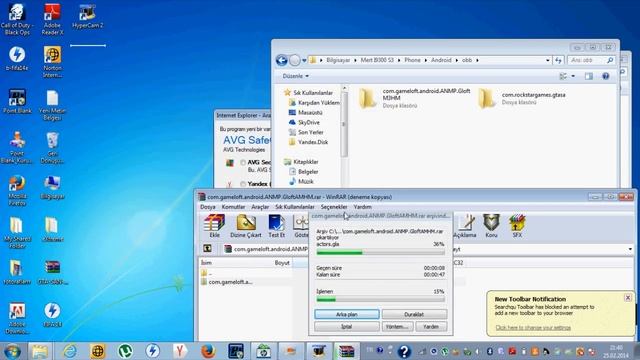Click İptal button in extraction dialog
This screenshot has height=360, width=640.
click(x=347, y=327)
